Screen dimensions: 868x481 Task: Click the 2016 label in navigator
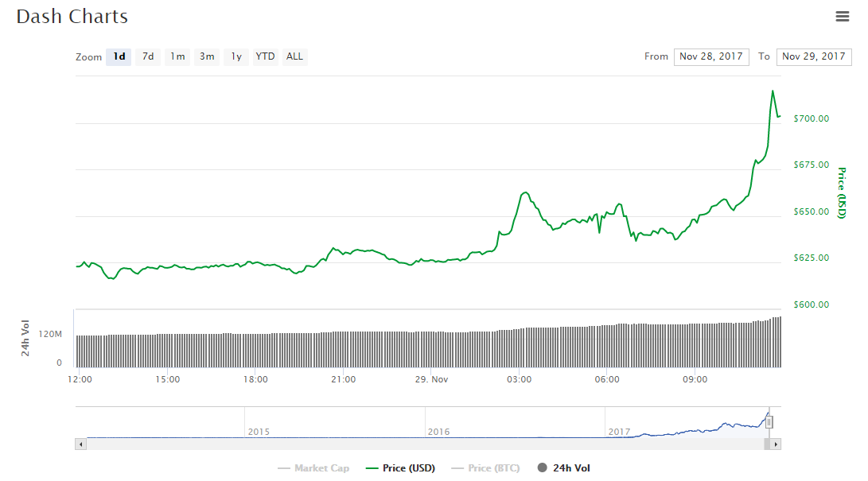pos(438,432)
